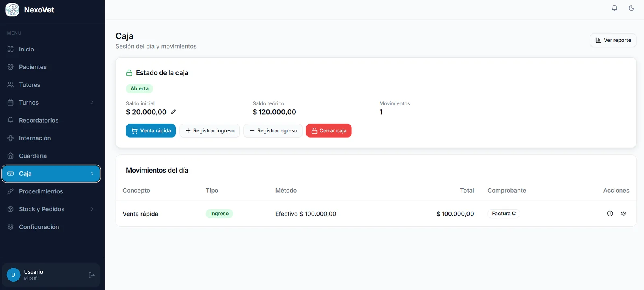
Task: Click the Abierta status badge
Action: (x=139, y=88)
